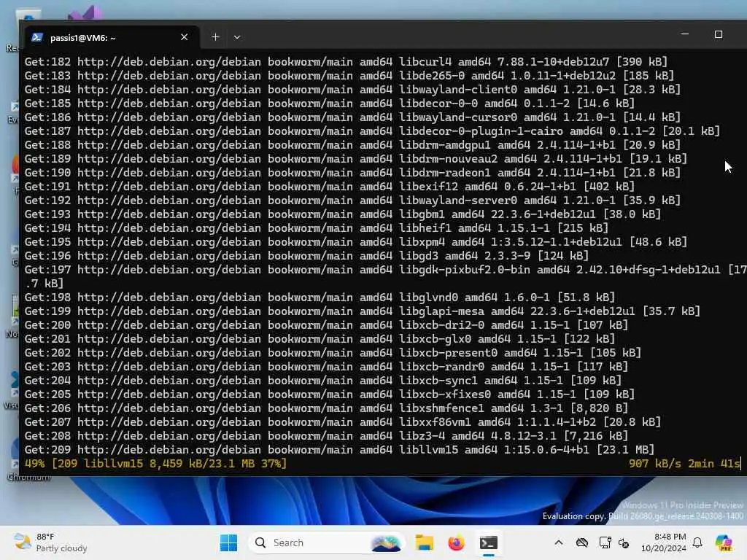This screenshot has height=560, width=747.
Task: Click the taskbar Search box
Action: [326, 542]
